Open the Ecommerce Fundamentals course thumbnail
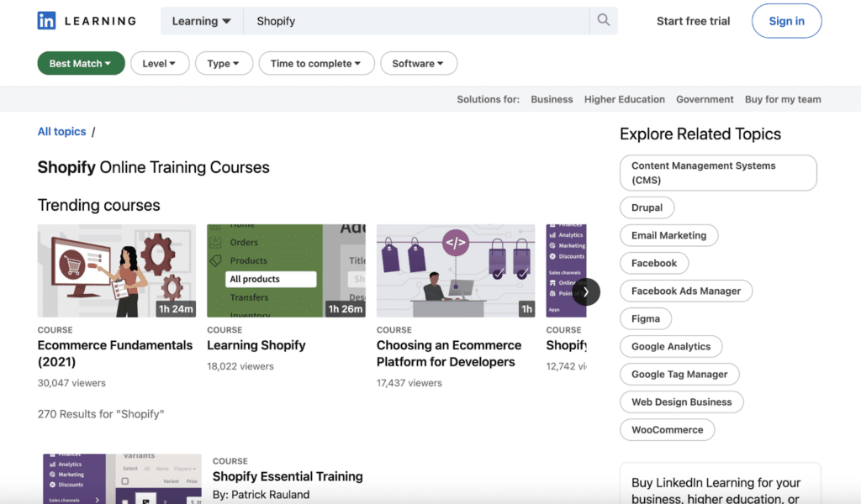This screenshot has height=504, width=861. click(x=116, y=270)
